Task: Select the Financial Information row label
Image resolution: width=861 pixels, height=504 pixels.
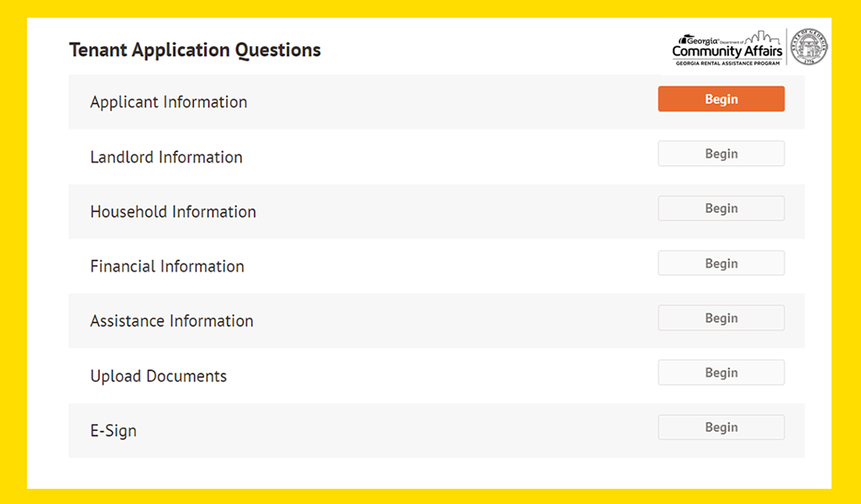Action: [167, 266]
